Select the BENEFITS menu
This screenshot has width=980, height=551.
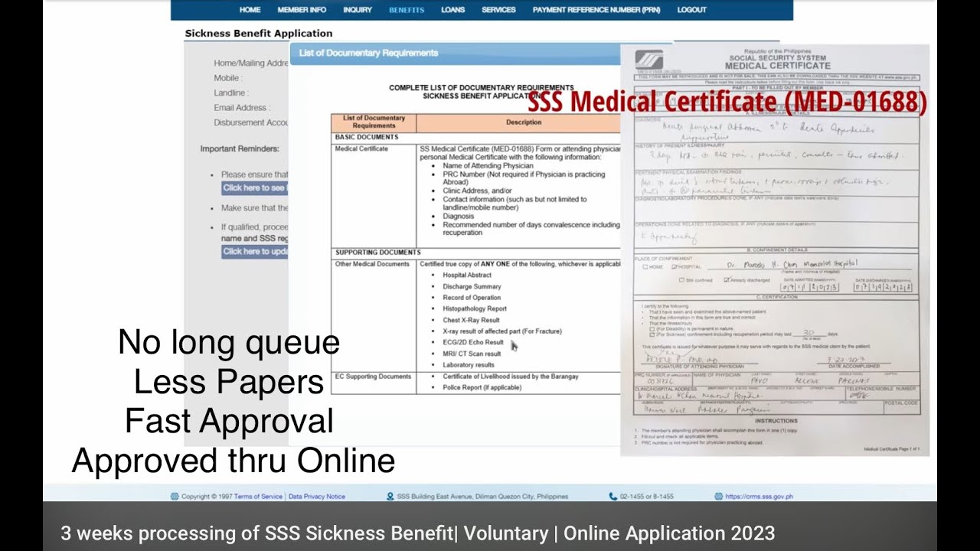407,10
